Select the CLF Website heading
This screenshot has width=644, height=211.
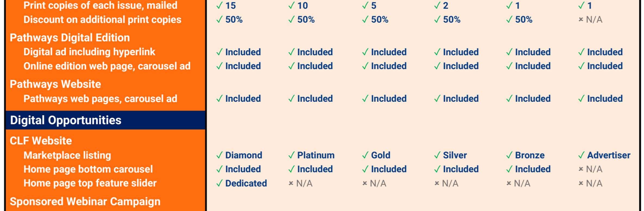coord(41,141)
